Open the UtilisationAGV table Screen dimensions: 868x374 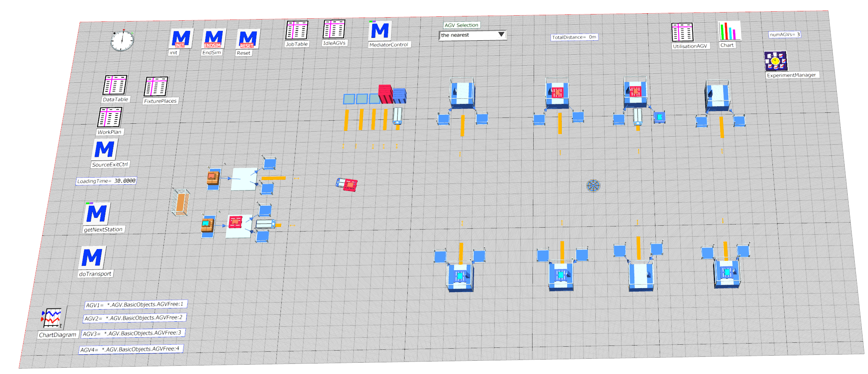[x=682, y=32]
